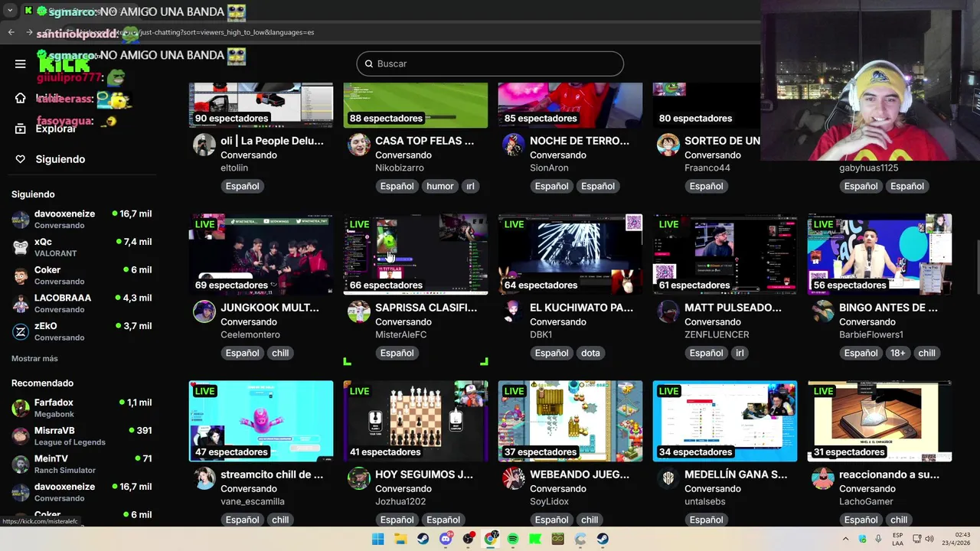
Task: Click the 18+ tag under BarbieFlowers1
Action: pyautogui.click(x=897, y=353)
